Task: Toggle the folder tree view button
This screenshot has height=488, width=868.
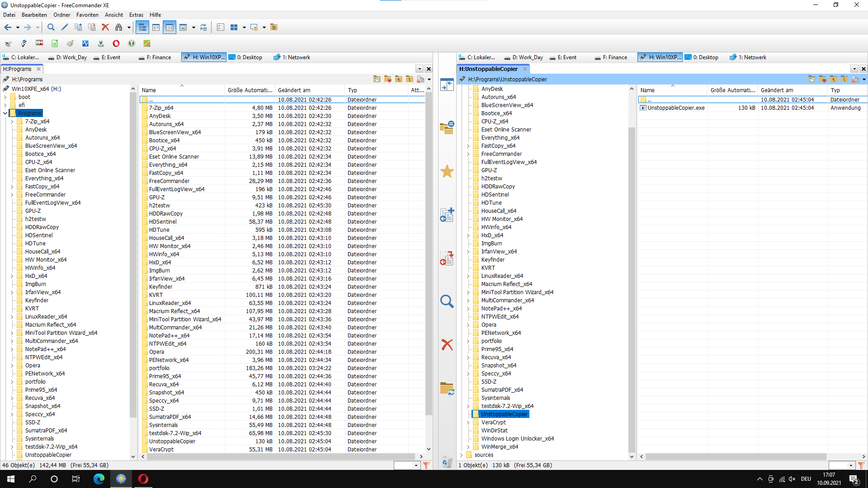Action: point(142,28)
